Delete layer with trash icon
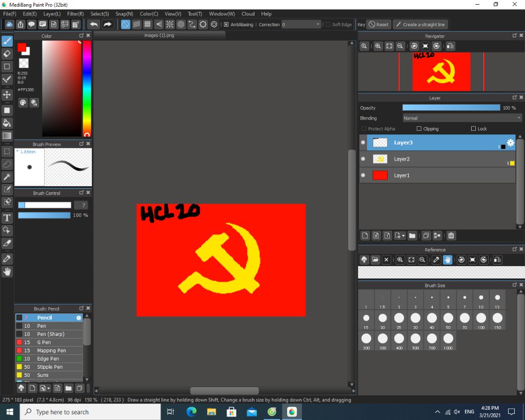This screenshot has width=525, height=420. (451, 236)
